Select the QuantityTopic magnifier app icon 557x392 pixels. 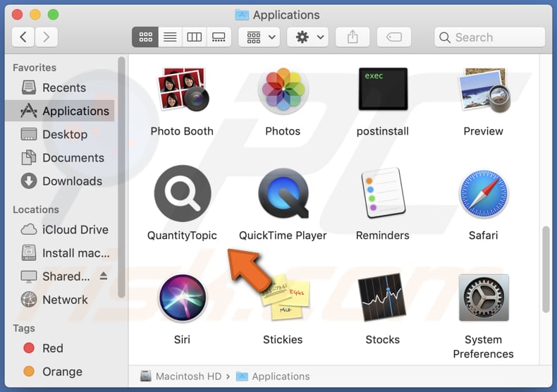click(183, 193)
